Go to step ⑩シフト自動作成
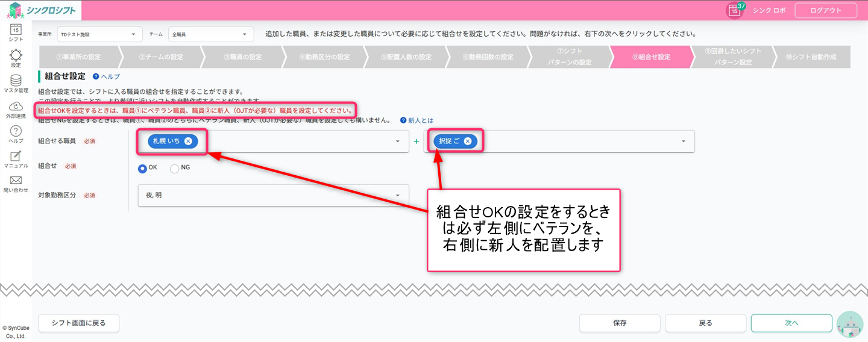 pyautogui.click(x=810, y=57)
